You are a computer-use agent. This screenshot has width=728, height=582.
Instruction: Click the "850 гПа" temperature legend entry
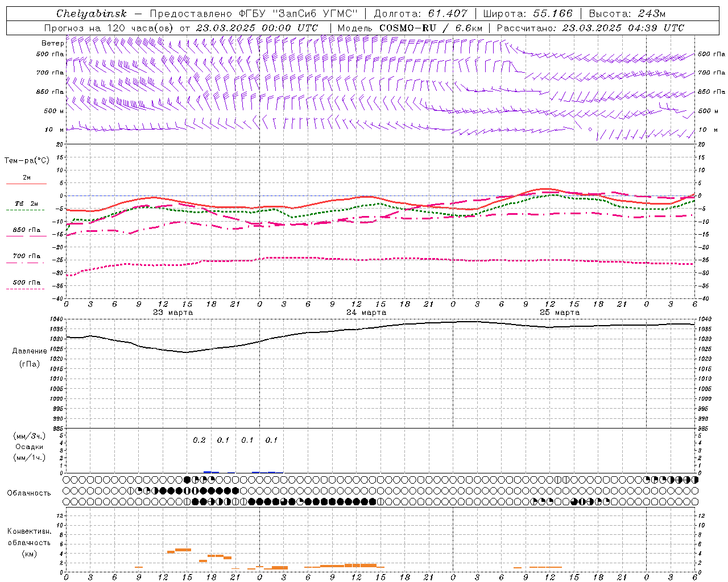(x=27, y=230)
